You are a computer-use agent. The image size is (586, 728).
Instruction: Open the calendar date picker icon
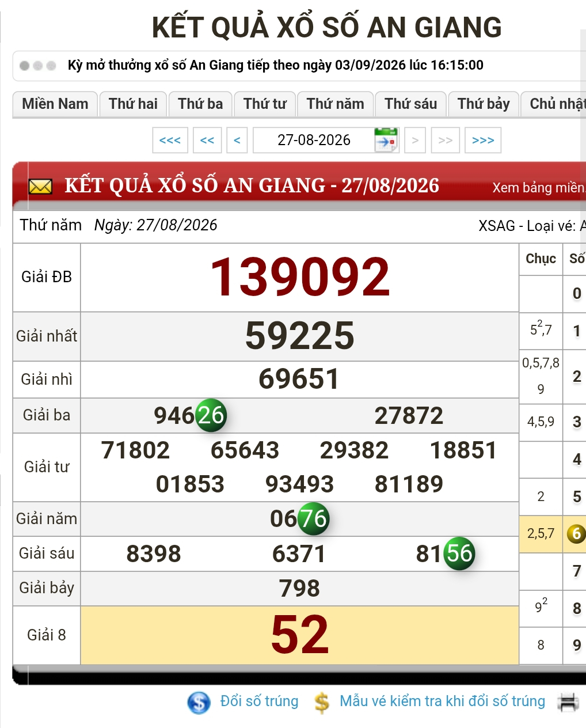point(386,140)
